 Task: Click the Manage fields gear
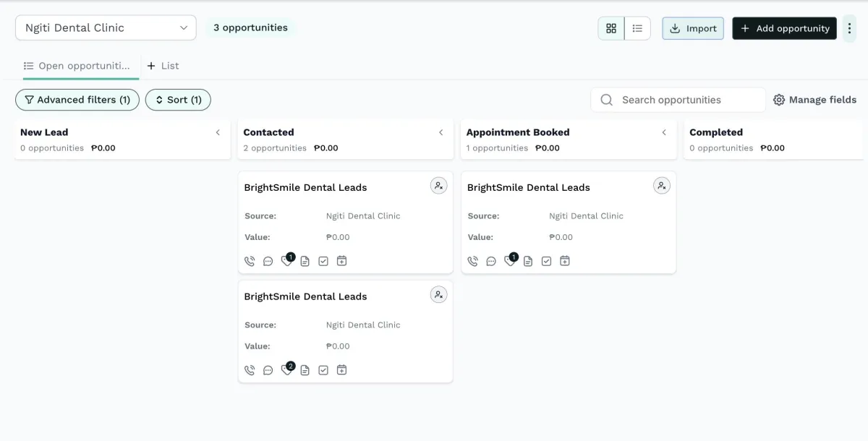point(779,100)
